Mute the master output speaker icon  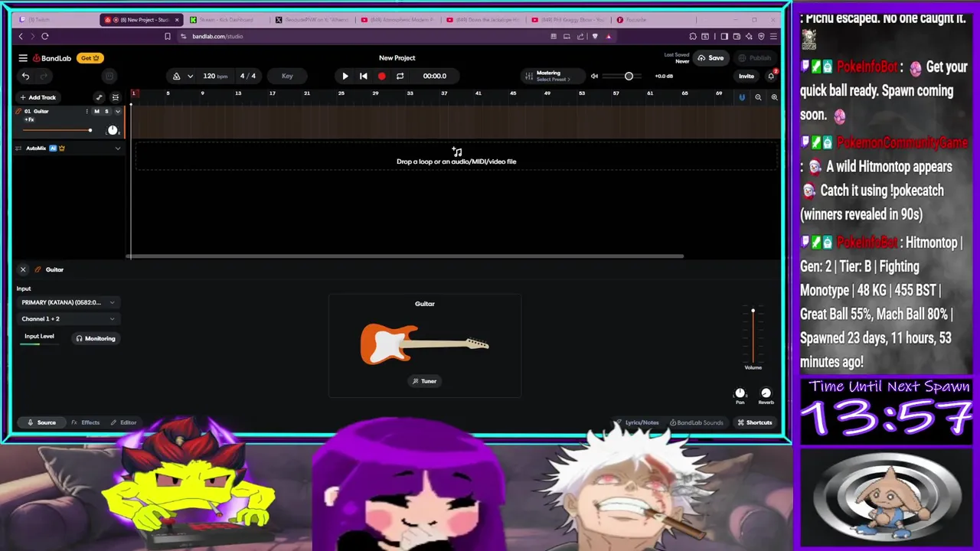594,76
